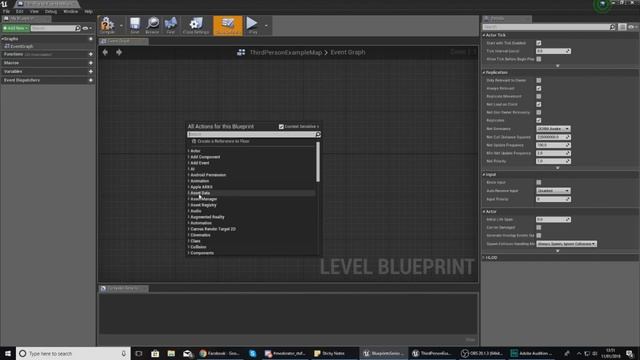Click the blueprint grid icon beside ThirdPersonExampleMap

[241, 52]
